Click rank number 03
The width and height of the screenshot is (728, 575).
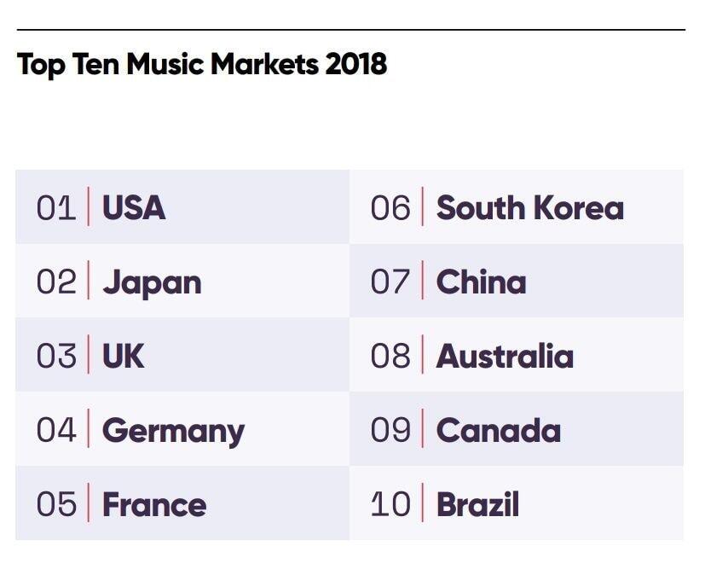56,357
